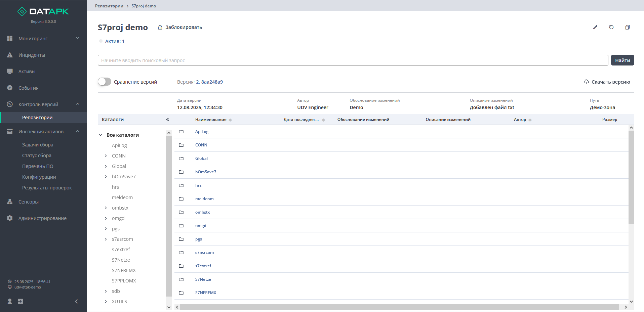644x312 pixels.
Task: Click the horizontal scrollbar of the file table
Action: point(399,307)
